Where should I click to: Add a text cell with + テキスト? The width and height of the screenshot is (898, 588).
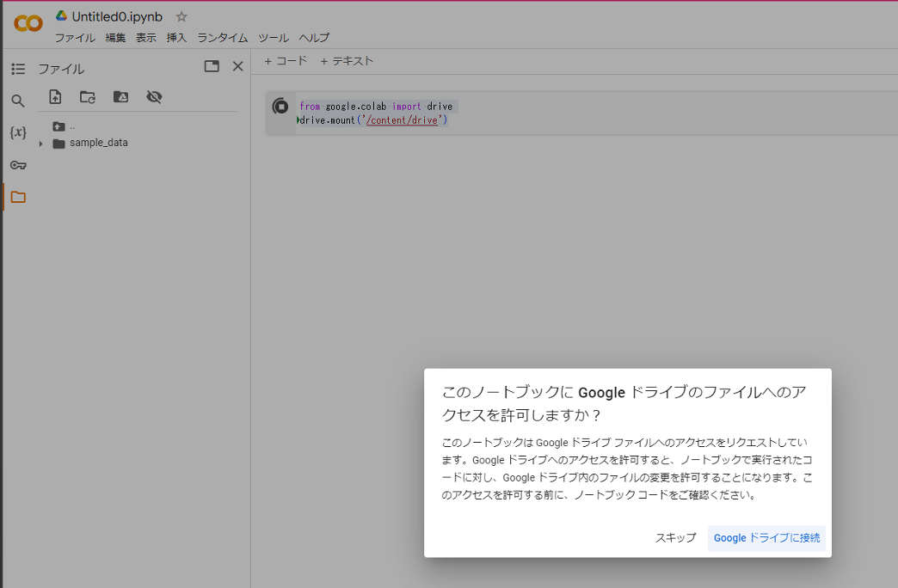(347, 61)
